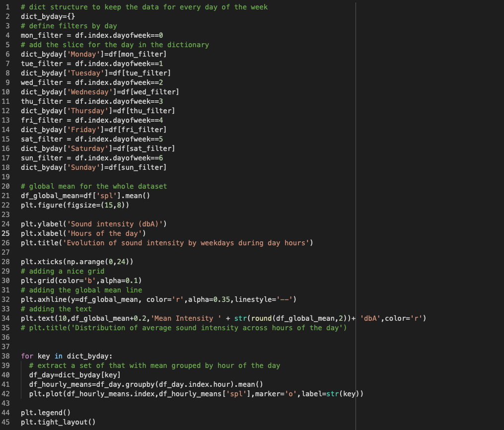Click line number 25 in the gutter
Viewport: 504px width, 430px height.
[x=6, y=233]
